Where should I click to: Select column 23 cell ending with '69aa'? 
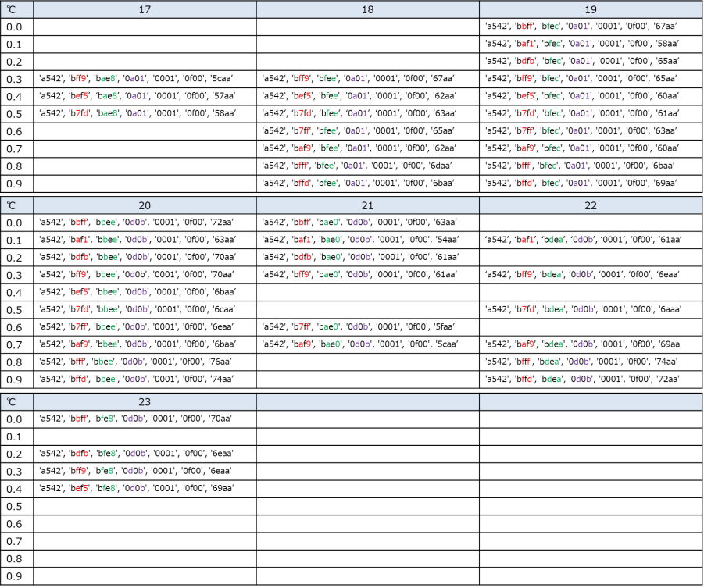145,489
